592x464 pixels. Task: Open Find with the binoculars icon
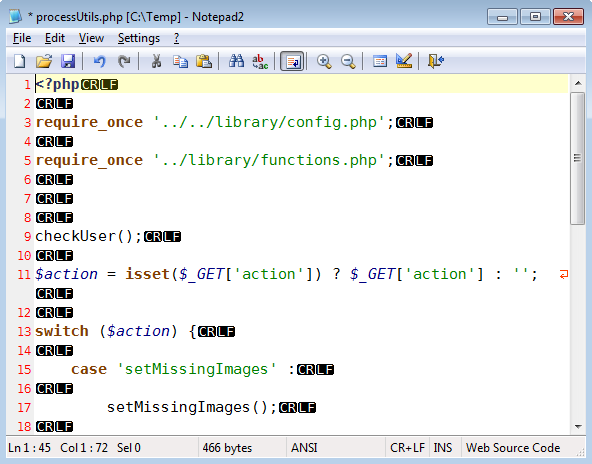click(x=236, y=61)
